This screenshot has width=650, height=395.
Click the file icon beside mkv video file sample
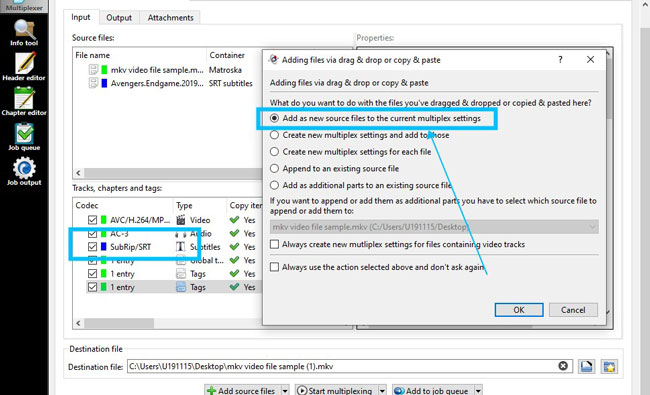click(x=93, y=70)
